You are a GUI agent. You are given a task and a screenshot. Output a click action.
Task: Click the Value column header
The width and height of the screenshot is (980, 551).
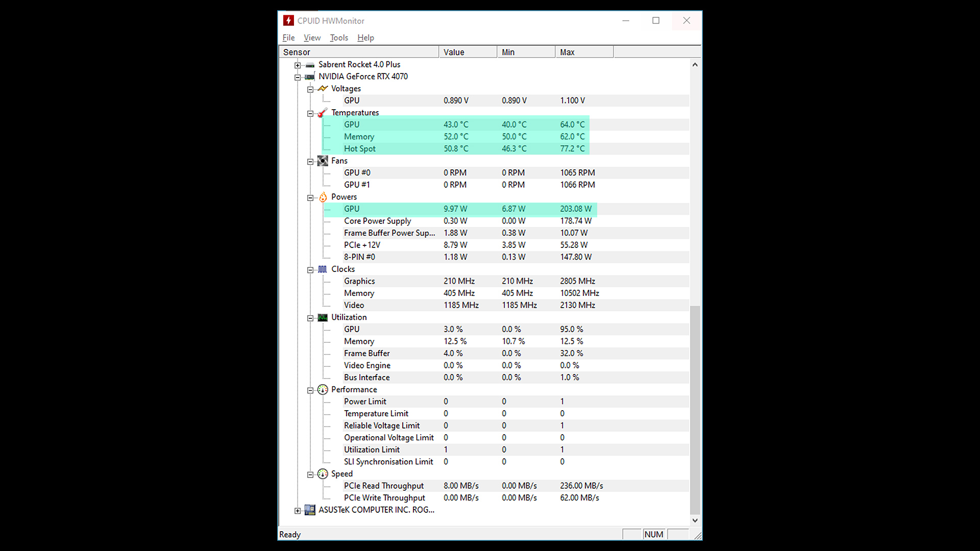click(468, 52)
